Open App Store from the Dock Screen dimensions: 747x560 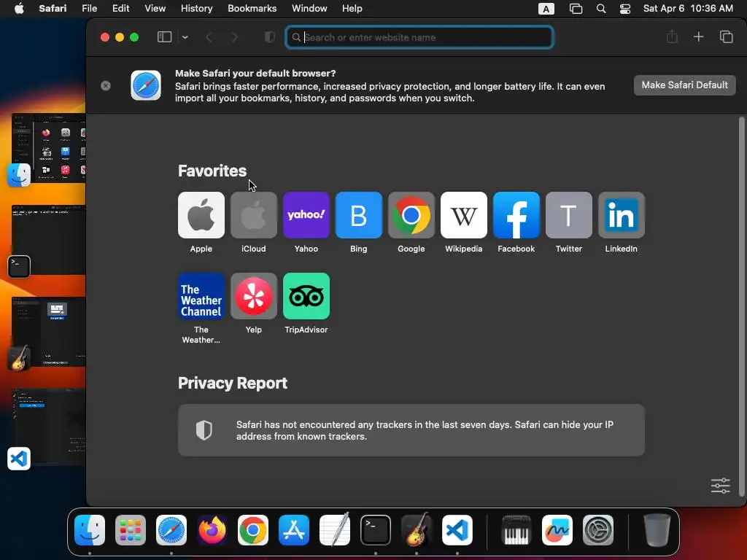point(294,530)
